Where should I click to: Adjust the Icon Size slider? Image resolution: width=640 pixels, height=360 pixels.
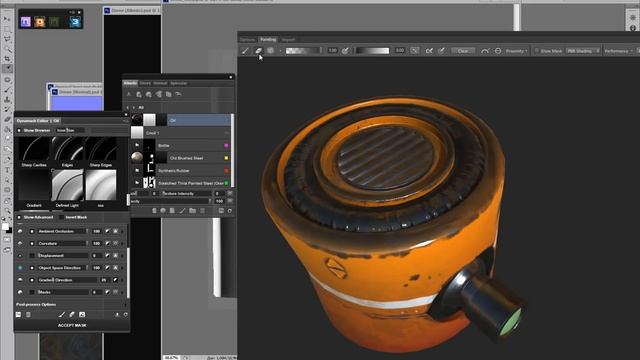70,130
